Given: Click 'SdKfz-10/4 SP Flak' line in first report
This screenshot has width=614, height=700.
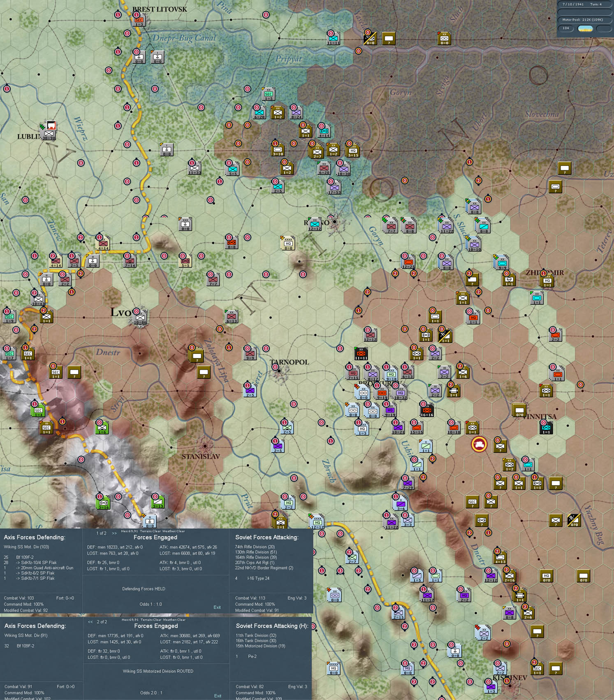Looking at the screenshot, I should click(x=36, y=563).
